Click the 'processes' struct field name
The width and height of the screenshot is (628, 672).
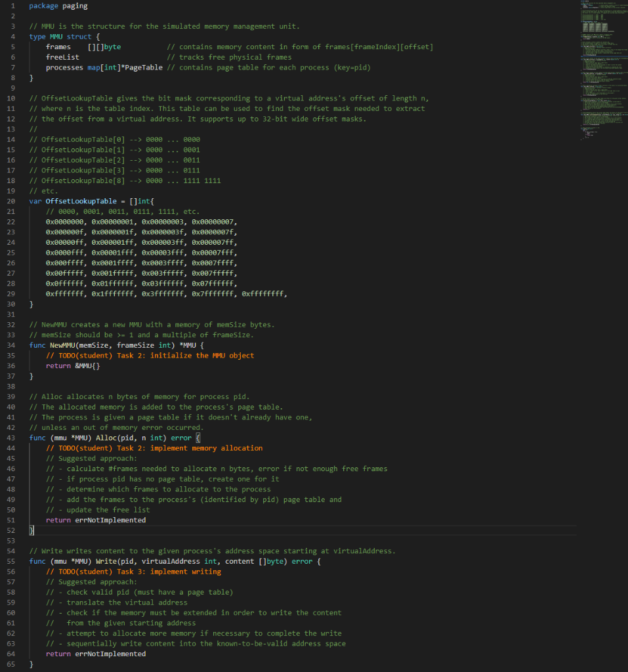(64, 68)
